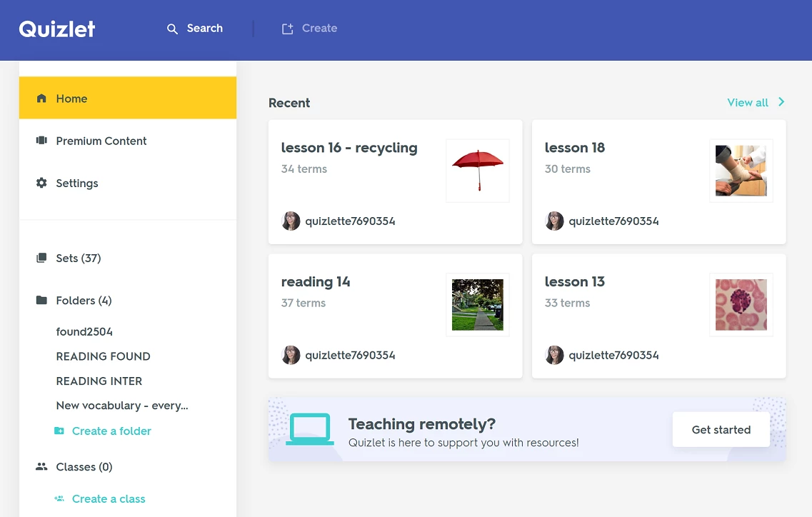Click the Get started button
The height and width of the screenshot is (517, 812).
(x=721, y=429)
